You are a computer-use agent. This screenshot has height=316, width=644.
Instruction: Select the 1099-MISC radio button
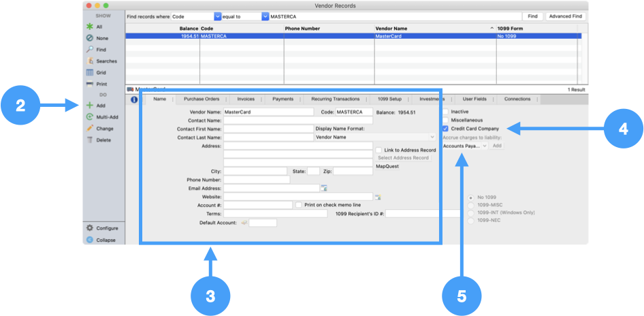(470, 205)
